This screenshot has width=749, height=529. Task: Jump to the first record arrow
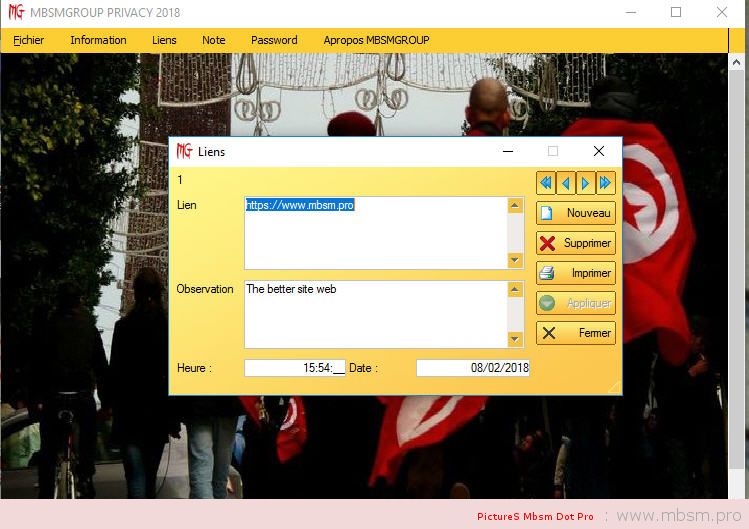click(x=546, y=183)
